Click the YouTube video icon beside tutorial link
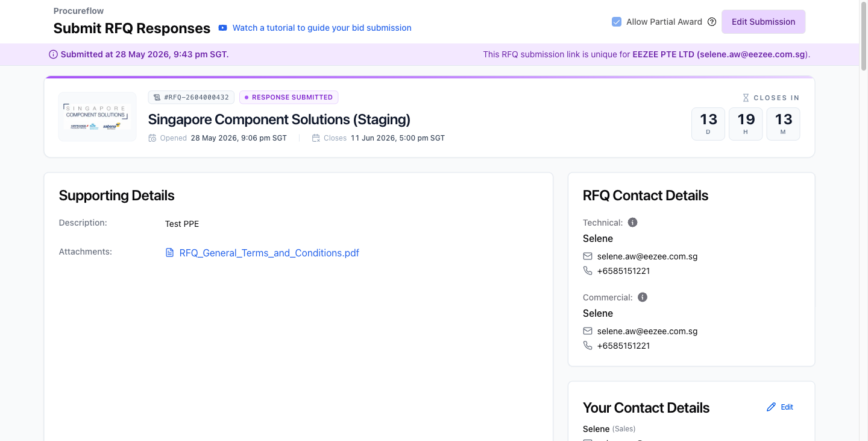Viewport: 868px width, 441px height. 223,28
